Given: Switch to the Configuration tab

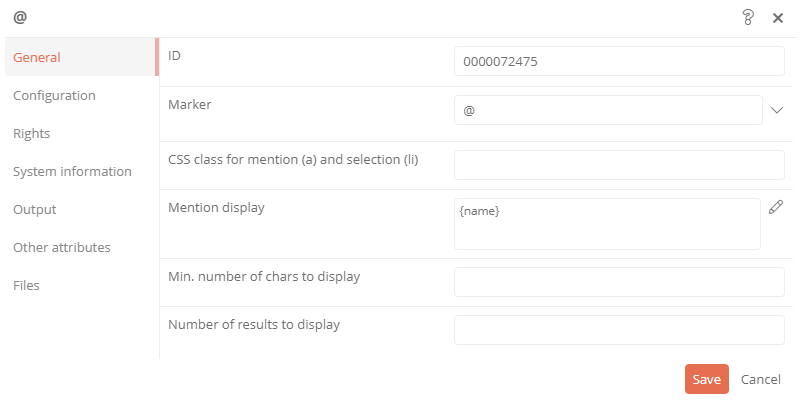Looking at the screenshot, I should [x=54, y=96].
